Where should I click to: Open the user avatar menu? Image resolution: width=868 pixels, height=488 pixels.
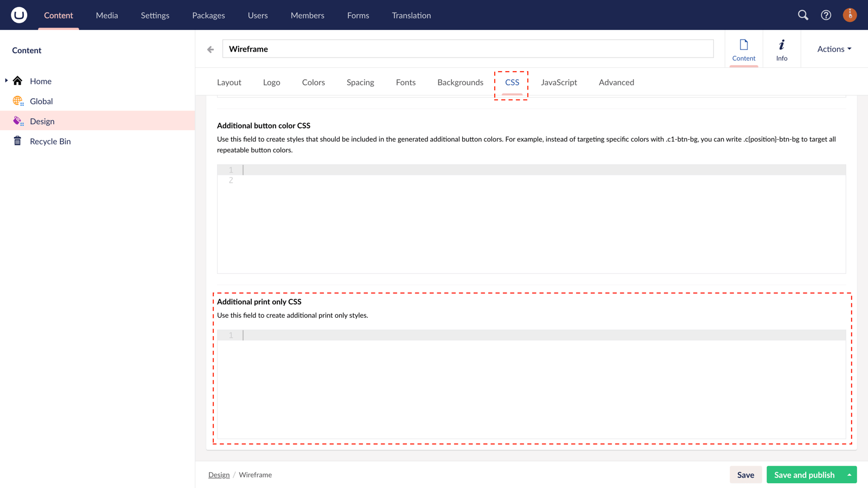pyautogui.click(x=850, y=15)
